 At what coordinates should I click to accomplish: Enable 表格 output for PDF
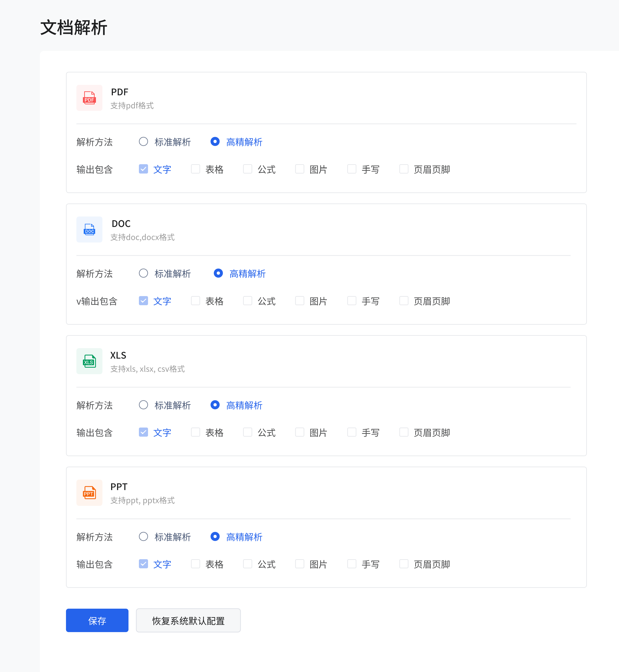[x=195, y=169]
